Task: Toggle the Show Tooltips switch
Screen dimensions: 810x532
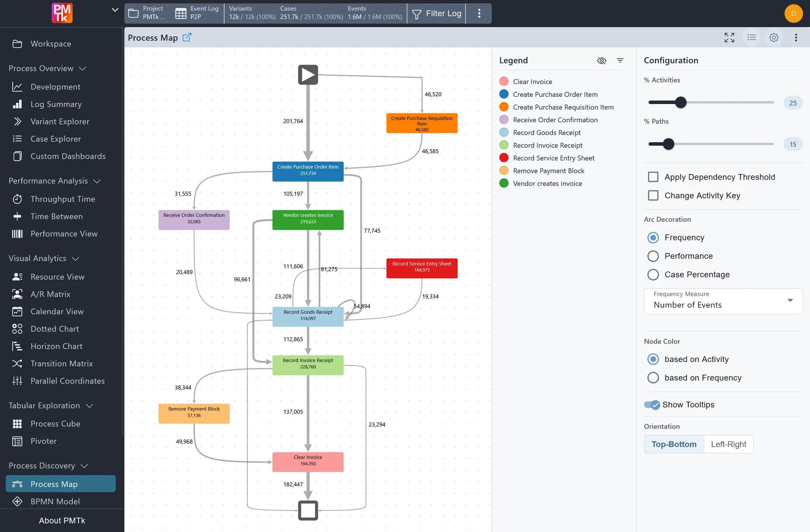Action: point(652,405)
